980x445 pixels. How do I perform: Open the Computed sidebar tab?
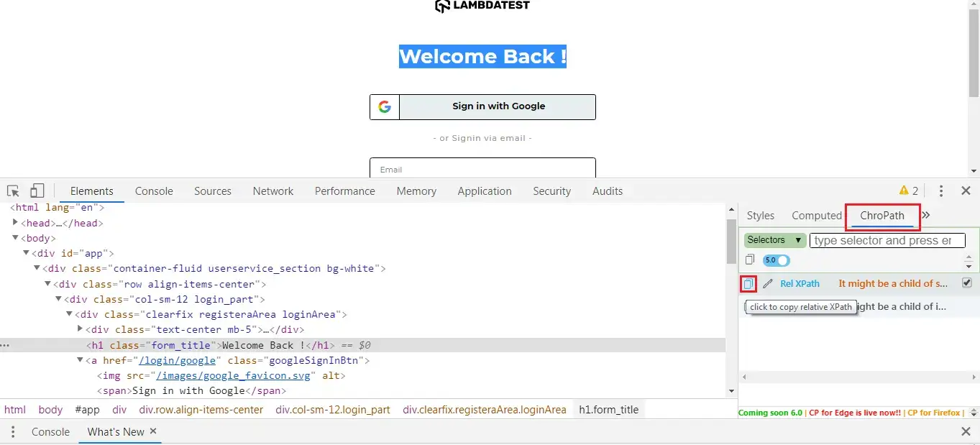tap(816, 216)
